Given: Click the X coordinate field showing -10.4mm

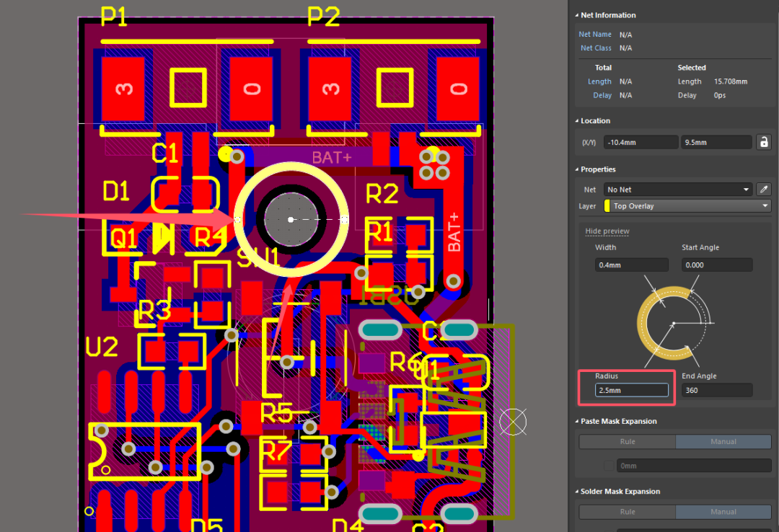Looking at the screenshot, I should pyautogui.click(x=640, y=143).
